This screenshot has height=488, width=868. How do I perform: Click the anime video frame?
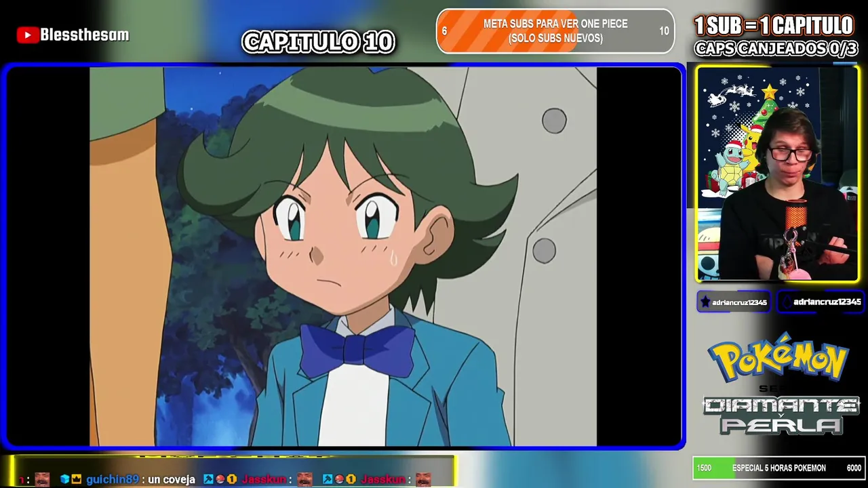pos(343,256)
